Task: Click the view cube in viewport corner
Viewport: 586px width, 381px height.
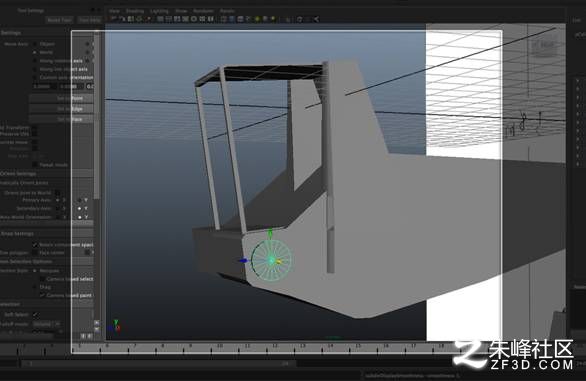Action: coord(544,46)
